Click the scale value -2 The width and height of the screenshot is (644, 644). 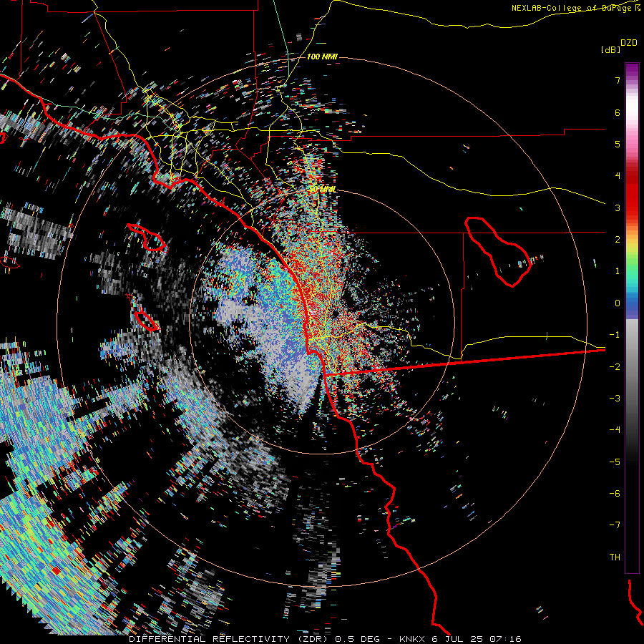[x=615, y=366]
